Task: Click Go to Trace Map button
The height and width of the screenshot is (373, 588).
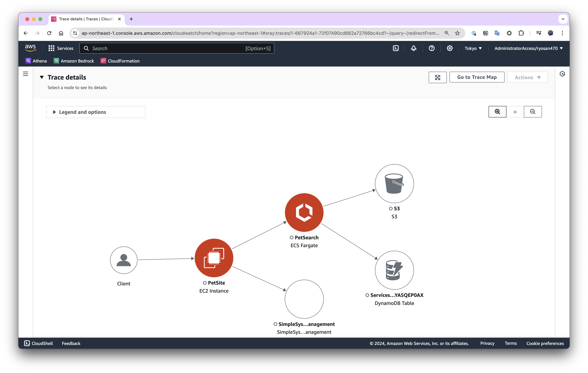Action: point(477,77)
